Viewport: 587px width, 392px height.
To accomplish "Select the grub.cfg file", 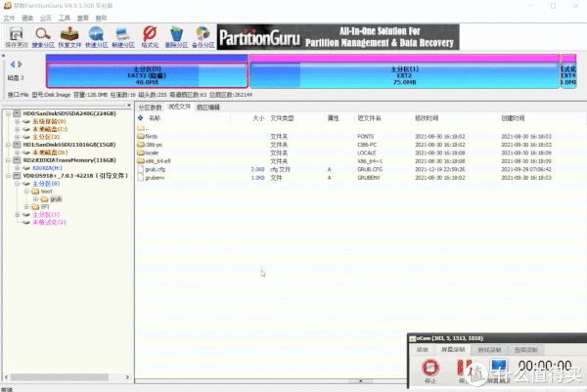I will (152, 169).
